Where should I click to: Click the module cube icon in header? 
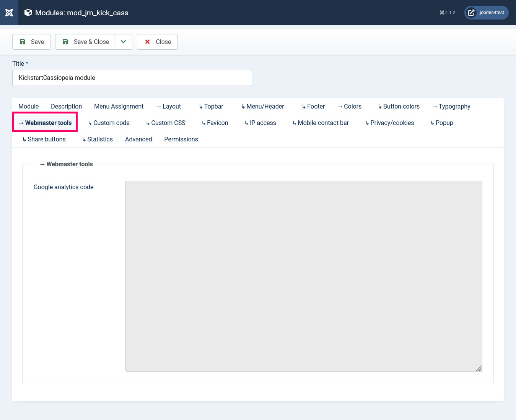(28, 13)
